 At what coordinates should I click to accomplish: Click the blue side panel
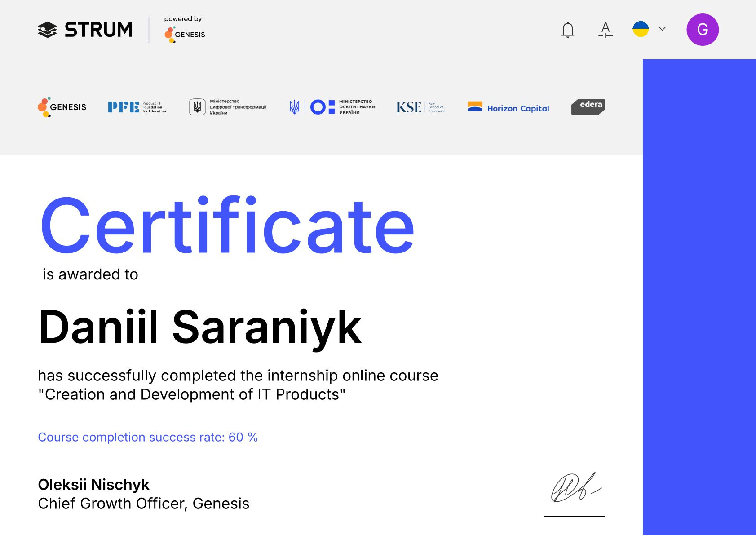[x=699, y=296]
